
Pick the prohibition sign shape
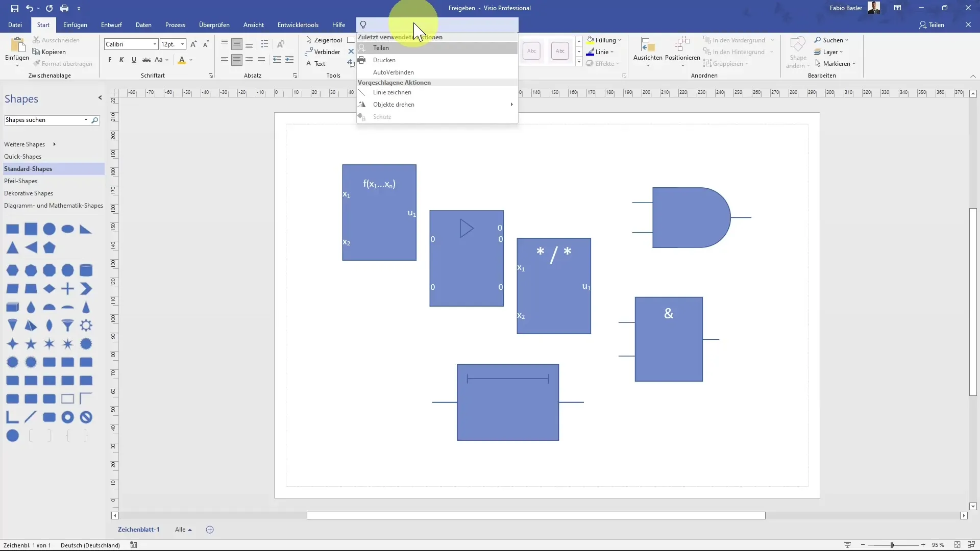click(86, 417)
